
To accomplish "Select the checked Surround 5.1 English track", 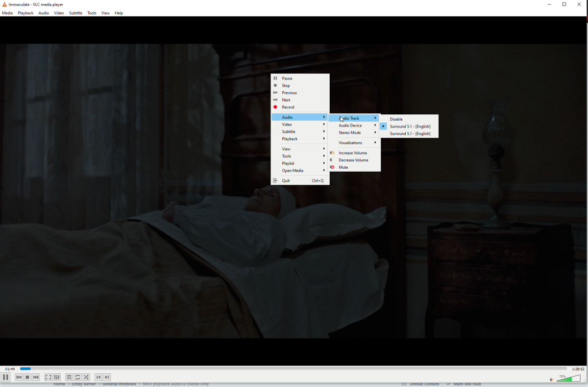I will tap(409, 127).
